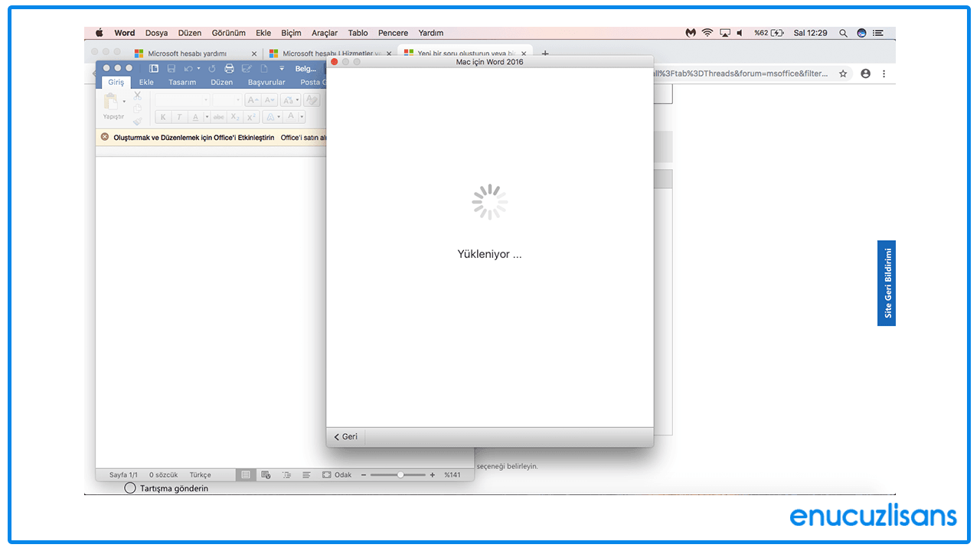The image size is (980, 551).
Task: Open the Apple menu
Action: tap(99, 33)
